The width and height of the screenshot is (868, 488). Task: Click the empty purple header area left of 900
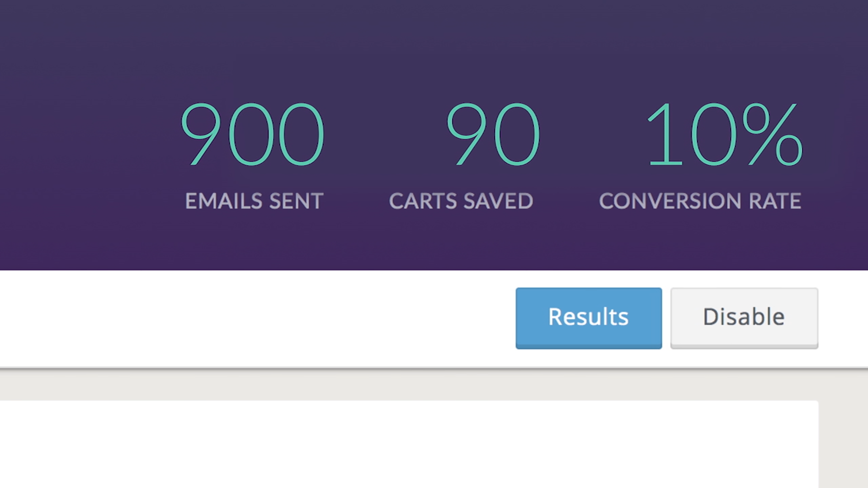click(x=86, y=136)
